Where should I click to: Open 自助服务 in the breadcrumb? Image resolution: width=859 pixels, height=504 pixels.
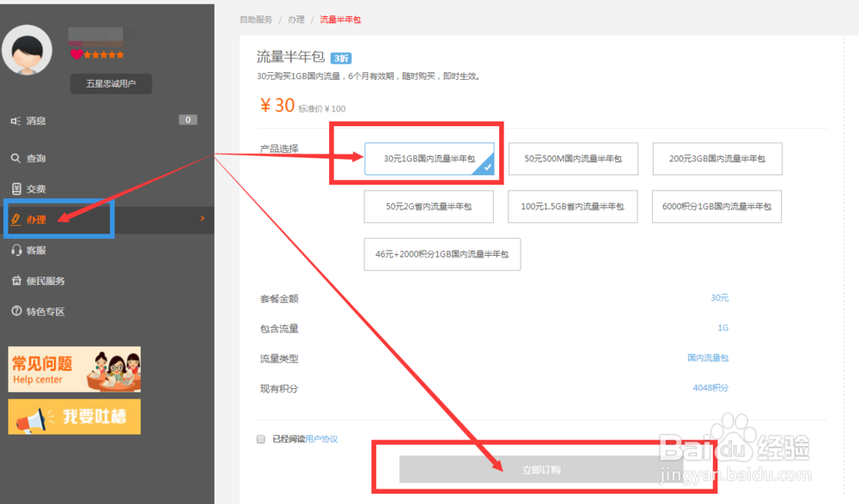pyautogui.click(x=256, y=18)
